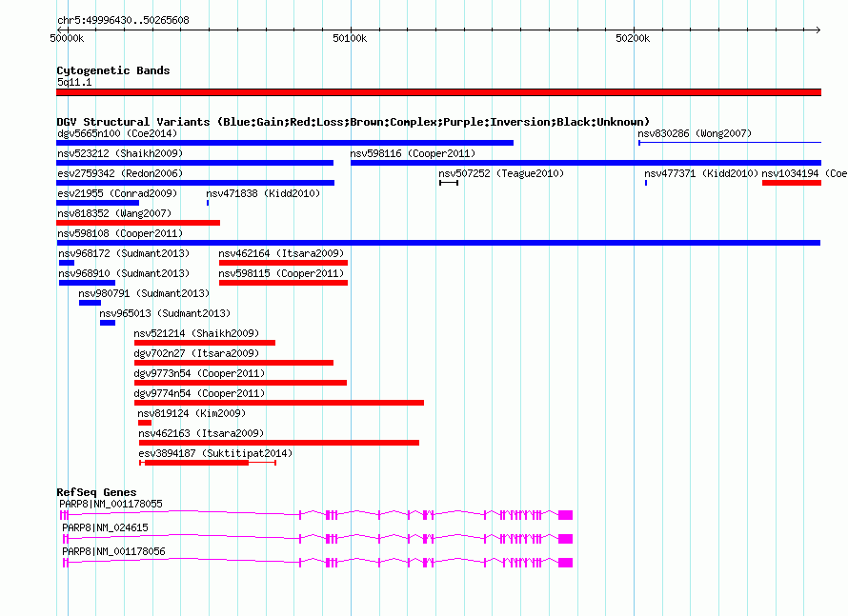This screenshot has height=616, width=848.
Task: Open the nsv968172 (Sudmant2013) entry
Action: 124,253
